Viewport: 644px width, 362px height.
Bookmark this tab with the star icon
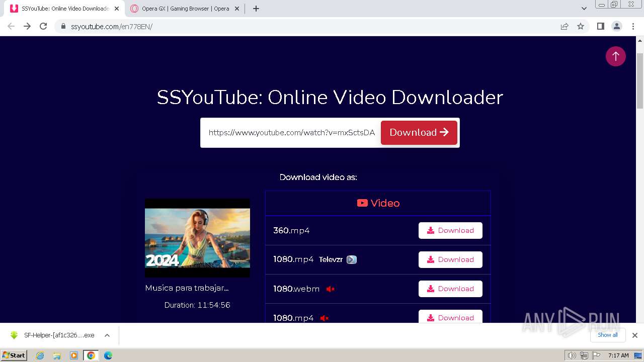point(581,26)
